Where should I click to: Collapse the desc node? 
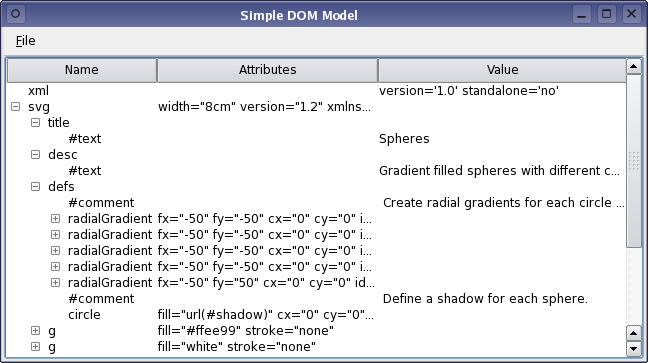pyautogui.click(x=36, y=155)
